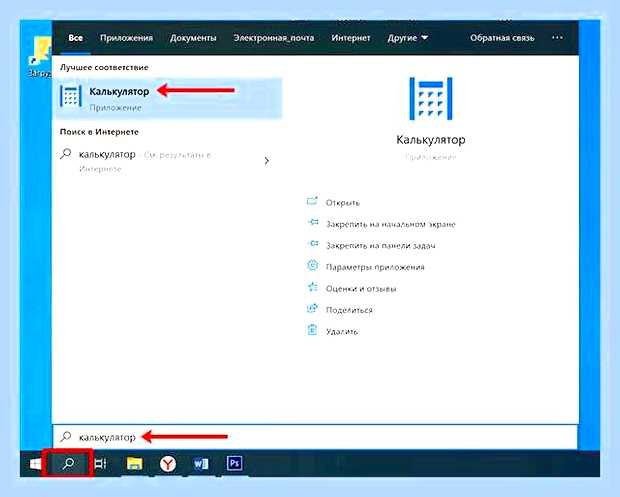
Task: Select the калькулятор web search suggestion
Action: point(166,161)
